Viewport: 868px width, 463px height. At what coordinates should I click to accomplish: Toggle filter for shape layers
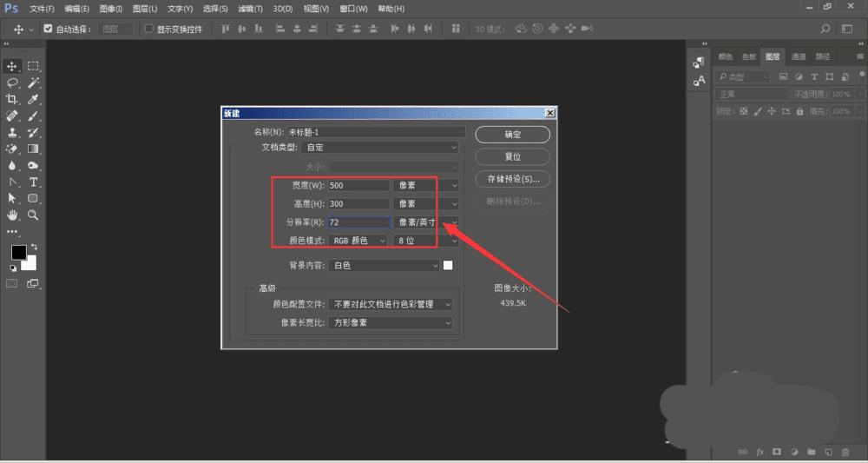[829, 77]
